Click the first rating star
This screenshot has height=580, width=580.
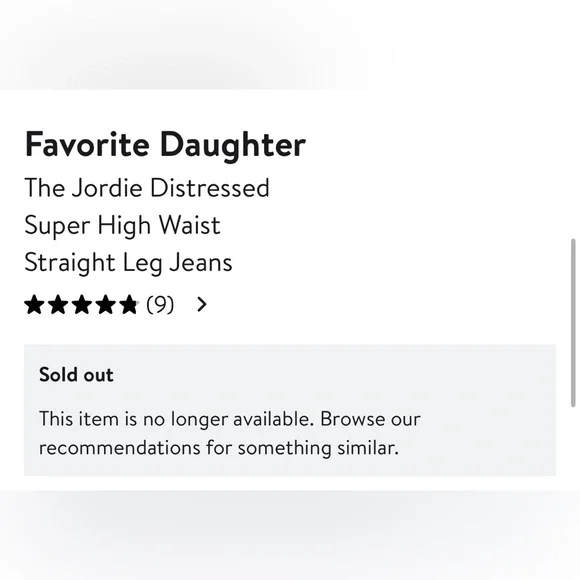34,305
